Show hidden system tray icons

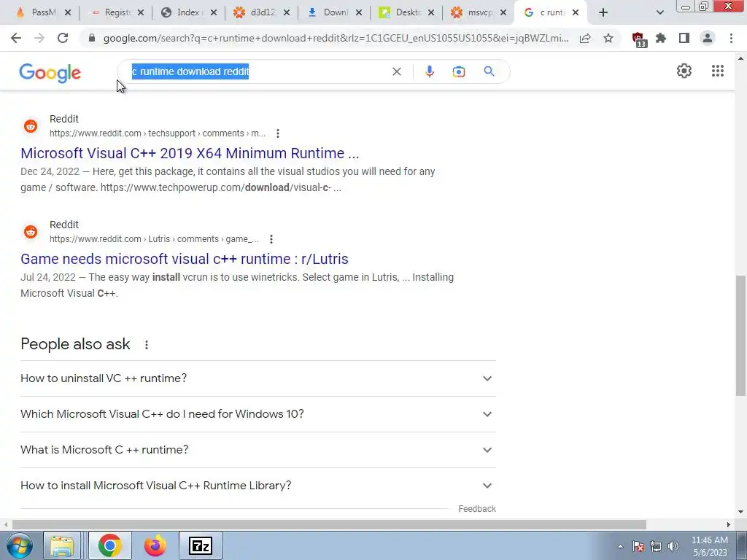620,546
